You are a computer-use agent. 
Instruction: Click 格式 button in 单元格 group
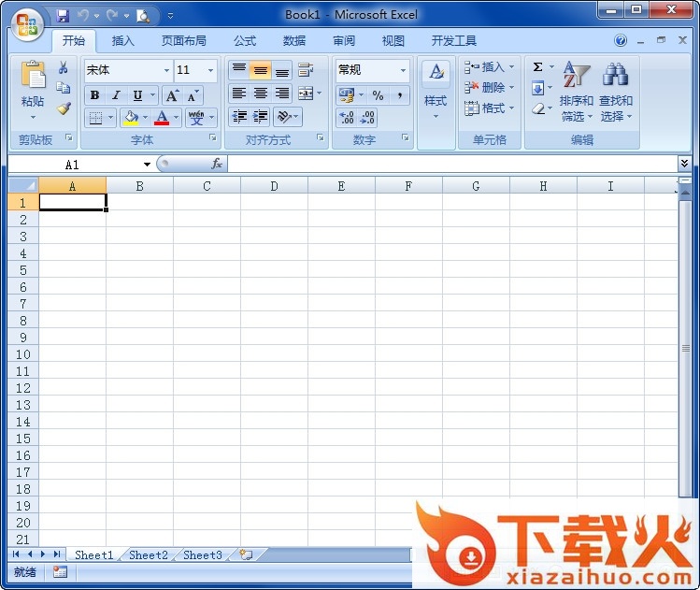point(489,108)
